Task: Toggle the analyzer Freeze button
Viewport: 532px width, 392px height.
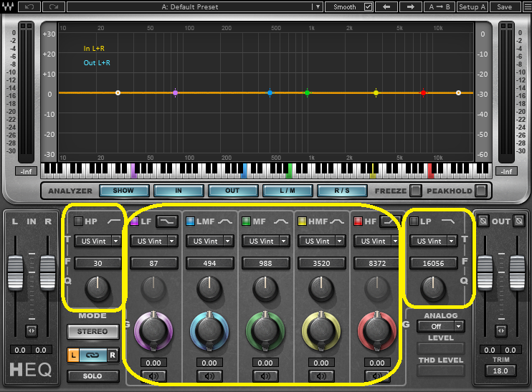Action: click(x=415, y=191)
